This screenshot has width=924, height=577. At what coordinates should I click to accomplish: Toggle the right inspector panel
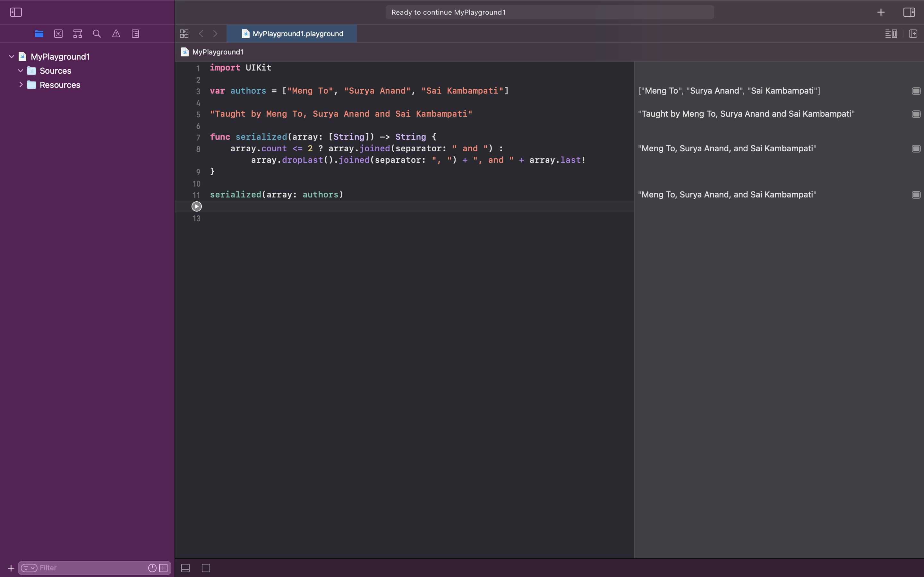click(909, 12)
